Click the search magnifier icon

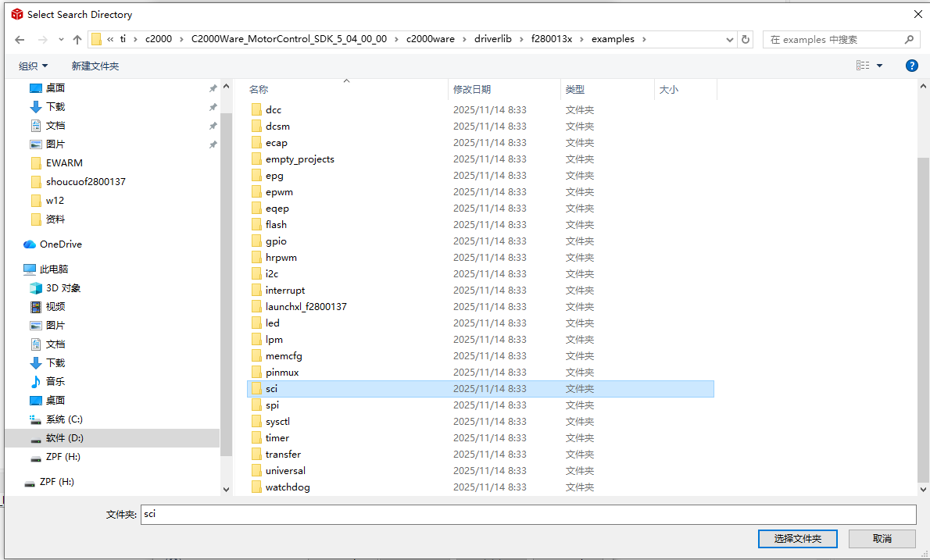pos(909,40)
